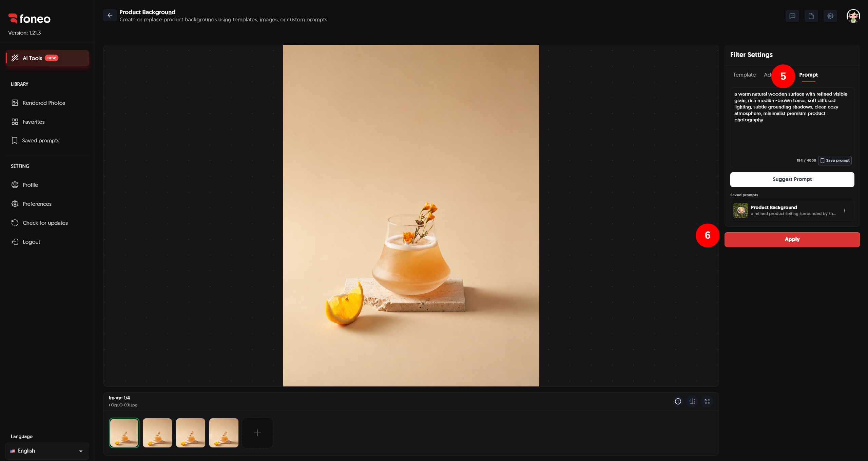Image resolution: width=868 pixels, height=461 pixels.
Task: Select the first image thumbnail
Action: coord(124,433)
